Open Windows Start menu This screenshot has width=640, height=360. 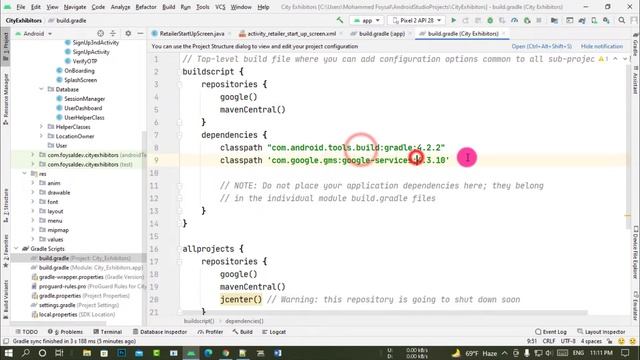pos(8,353)
